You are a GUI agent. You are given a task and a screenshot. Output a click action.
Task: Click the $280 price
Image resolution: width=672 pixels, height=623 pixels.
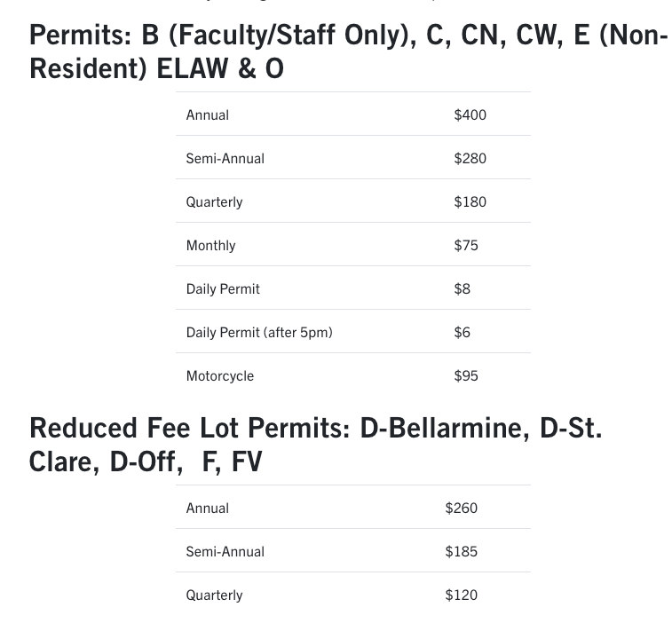[470, 158]
